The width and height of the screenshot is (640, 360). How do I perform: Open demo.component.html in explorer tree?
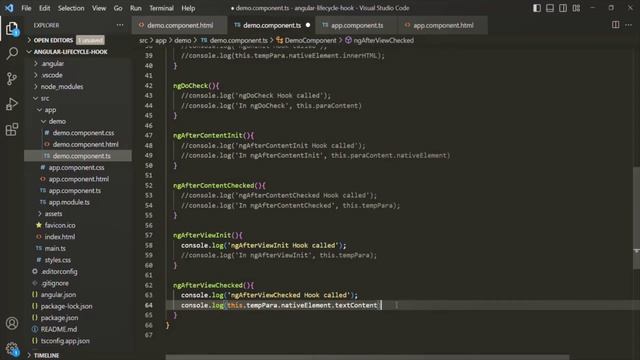pyautogui.click(x=85, y=144)
